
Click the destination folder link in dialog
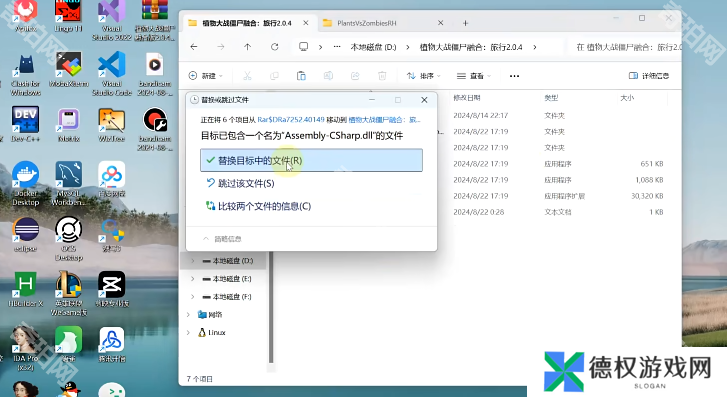pos(384,120)
